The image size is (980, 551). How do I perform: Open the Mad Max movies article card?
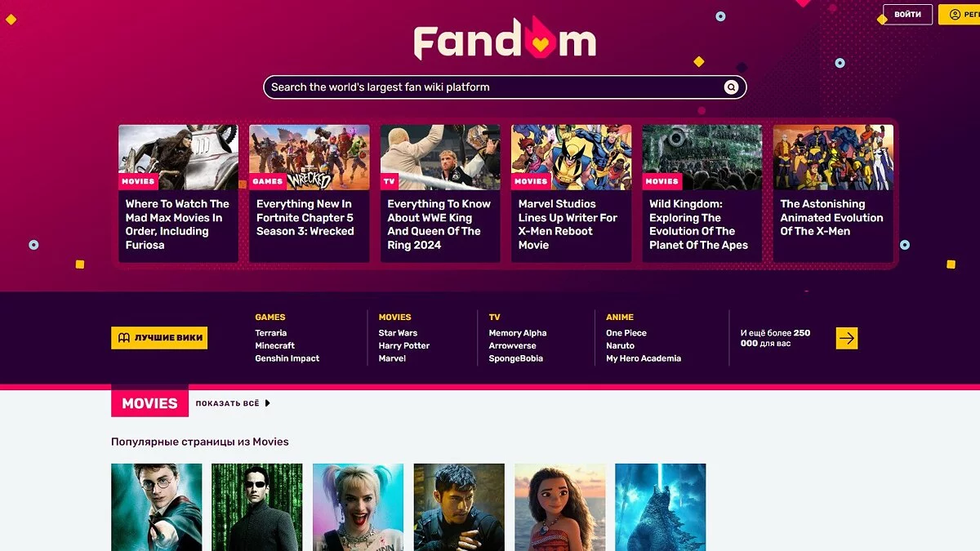tap(178, 193)
